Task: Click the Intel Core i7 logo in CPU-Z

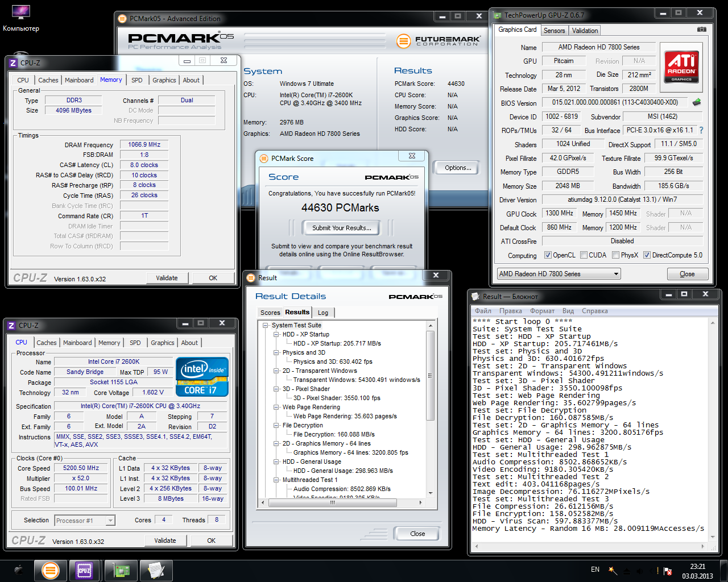Action: point(202,376)
